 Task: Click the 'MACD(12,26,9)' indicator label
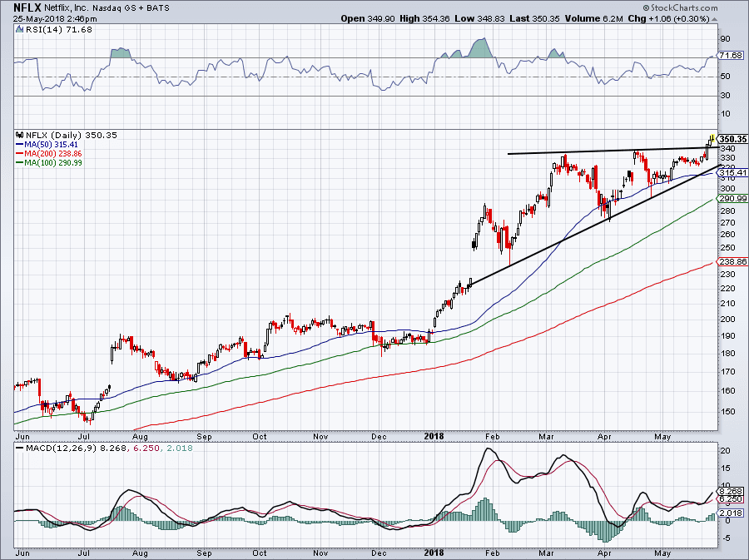point(62,448)
